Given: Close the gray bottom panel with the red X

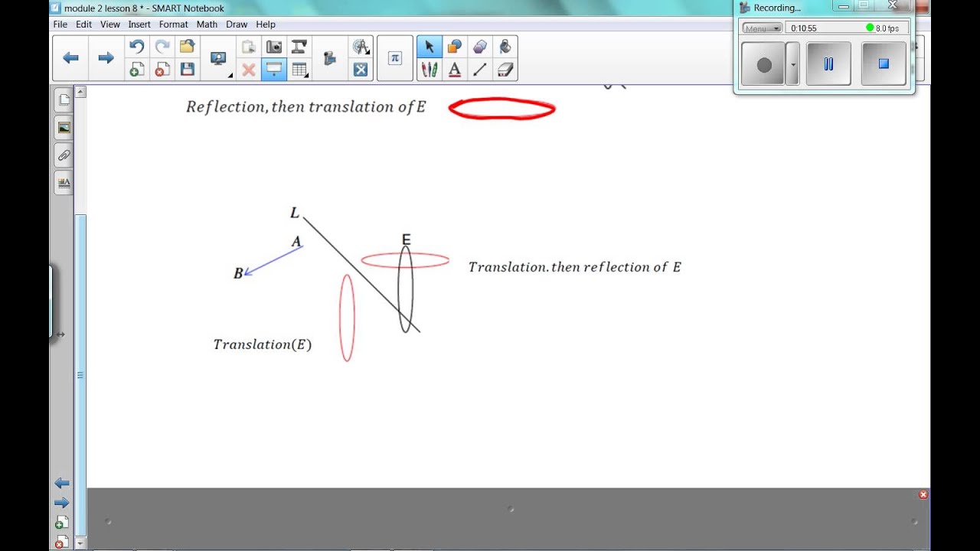Looking at the screenshot, I should click(x=923, y=494).
